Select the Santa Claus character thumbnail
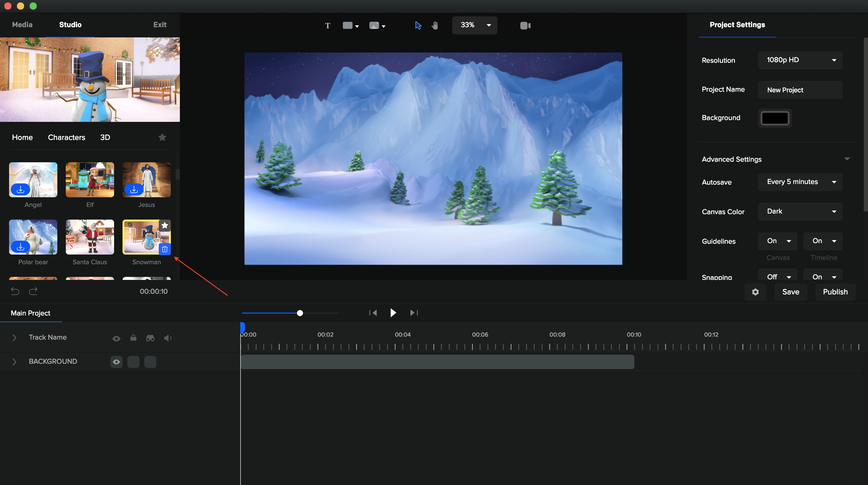This screenshot has height=485, width=868. (x=90, y=237)
